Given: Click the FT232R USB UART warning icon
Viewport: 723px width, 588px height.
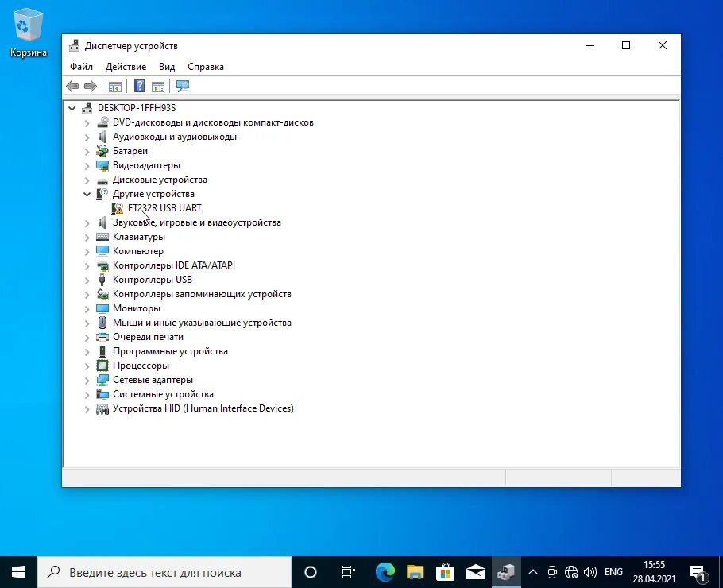Looking at the screenshot, I should tap(118, 208).
